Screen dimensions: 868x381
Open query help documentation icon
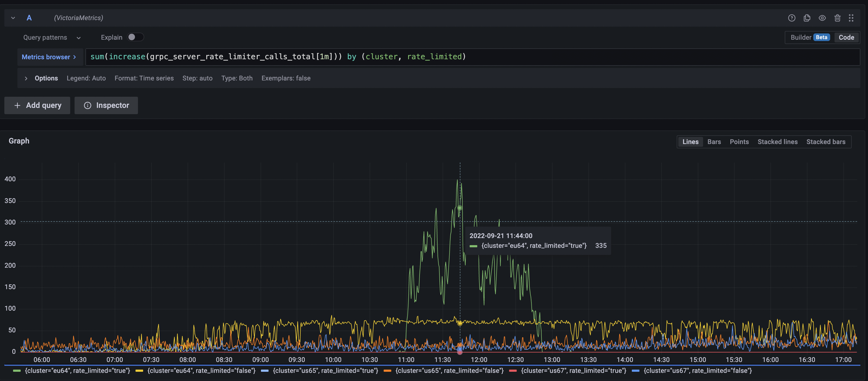(x=792, y=18)
